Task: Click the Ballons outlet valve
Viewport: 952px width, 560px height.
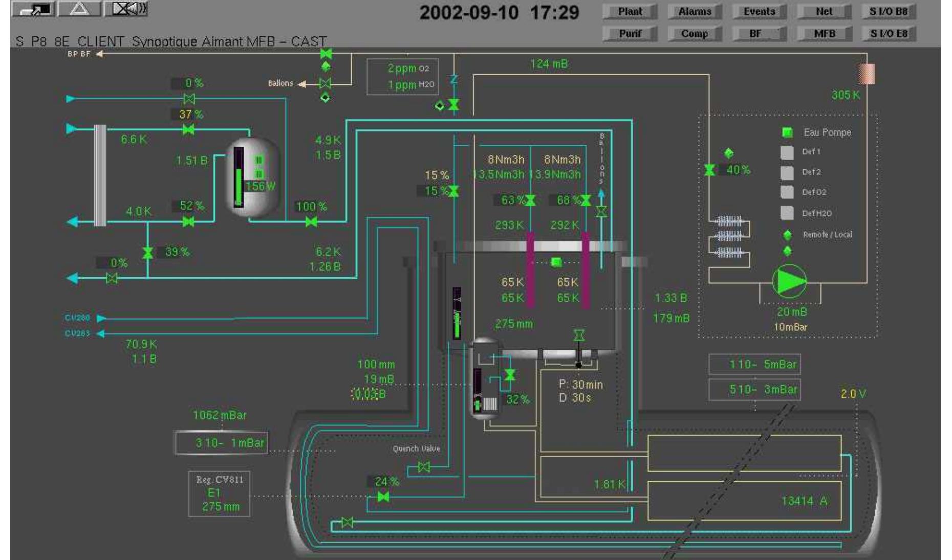Action: click(325, 83)
